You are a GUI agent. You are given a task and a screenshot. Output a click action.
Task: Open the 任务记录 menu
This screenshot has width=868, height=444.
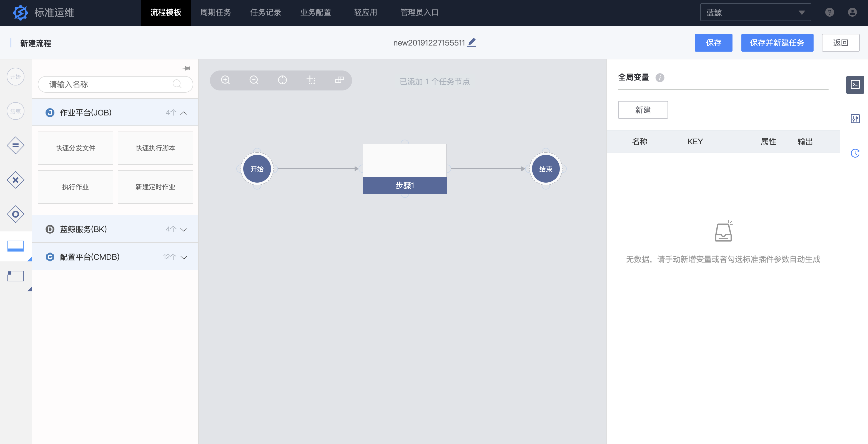[265, 13]
